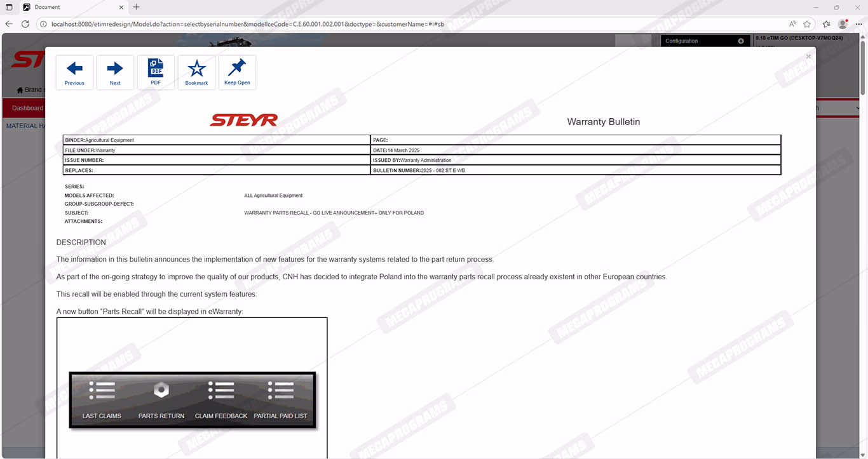Screen dimensions: 868x459
Task: Close the bulletin popup with X
Action: pyautogui.click(x=808, y=57)
